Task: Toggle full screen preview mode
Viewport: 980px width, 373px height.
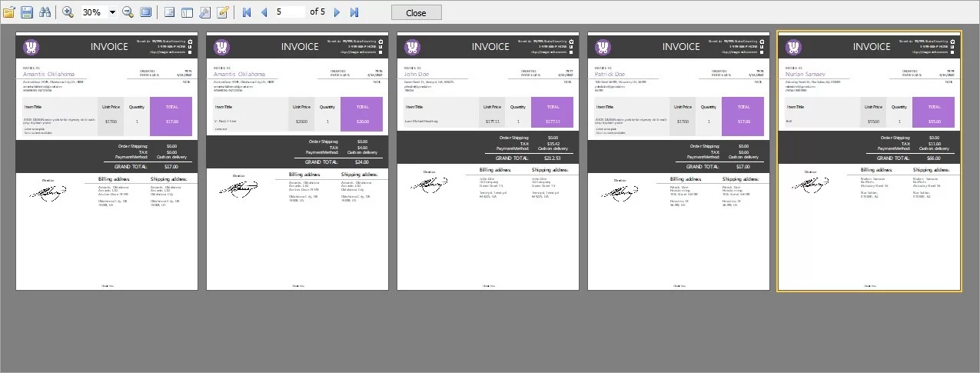Action: pyautogui.click(x=145, y=12)
